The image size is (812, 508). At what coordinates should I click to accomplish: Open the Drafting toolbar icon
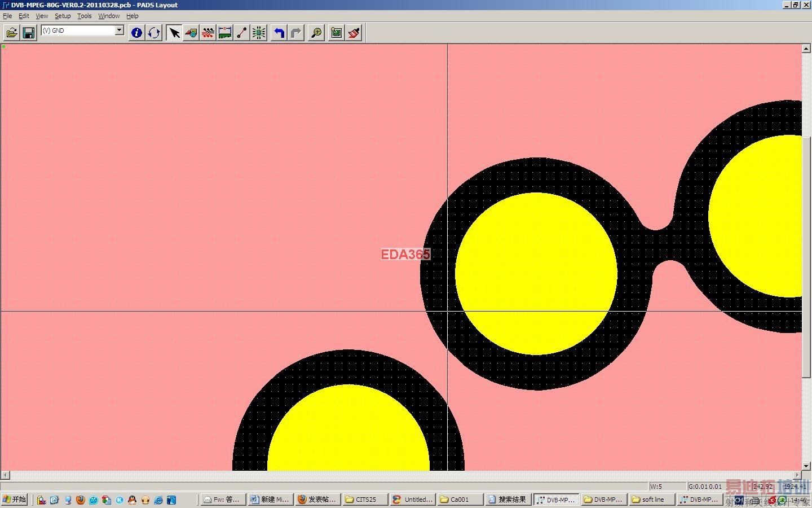[191, 33]
